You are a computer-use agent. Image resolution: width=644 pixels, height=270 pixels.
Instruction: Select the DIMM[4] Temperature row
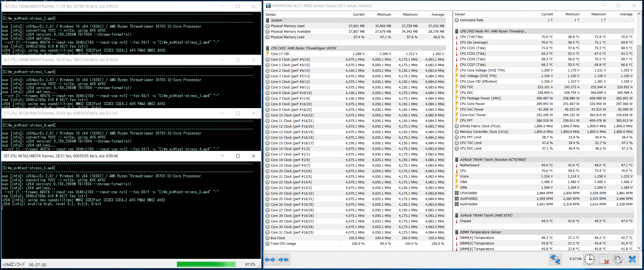(x=544, y=238)
